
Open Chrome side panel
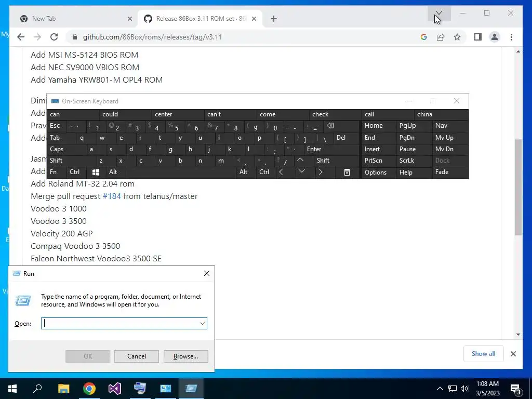pyautogui.click(x=478, y=37)
